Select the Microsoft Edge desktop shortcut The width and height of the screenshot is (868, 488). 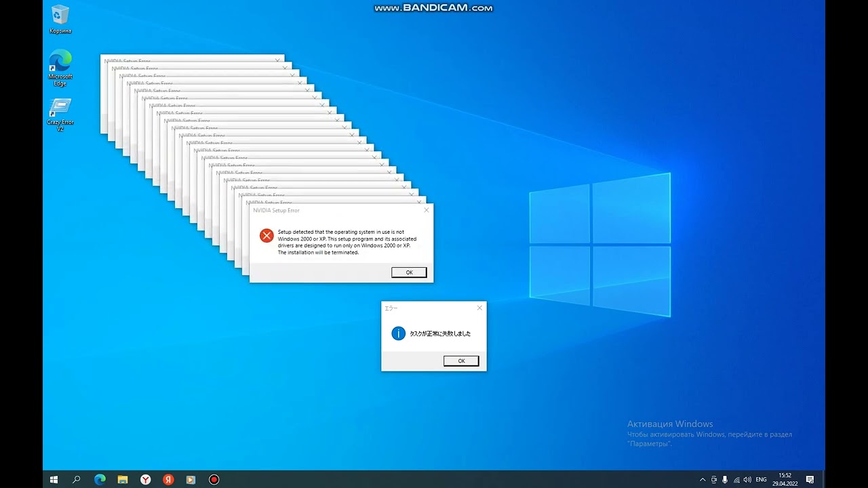tap(60, 67)
